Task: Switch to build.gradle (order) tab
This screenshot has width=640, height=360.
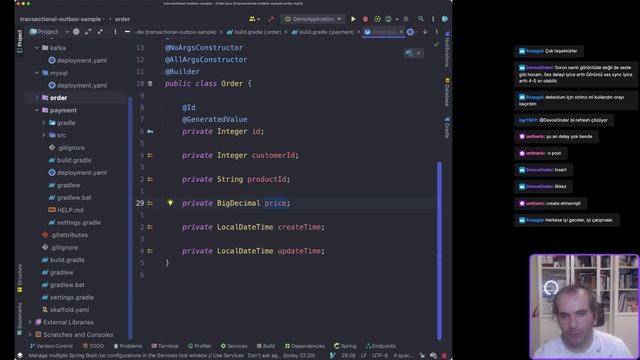Action: [257, 32]
